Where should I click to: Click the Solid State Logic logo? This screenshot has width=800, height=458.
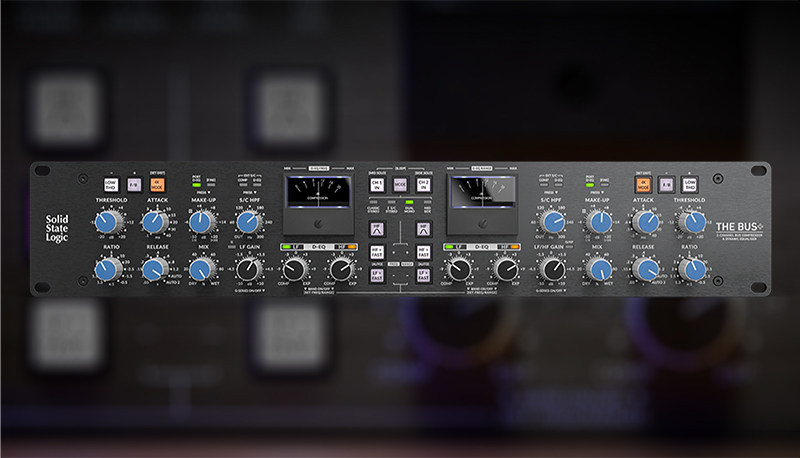pyautogui.click(x=57, y=228)
